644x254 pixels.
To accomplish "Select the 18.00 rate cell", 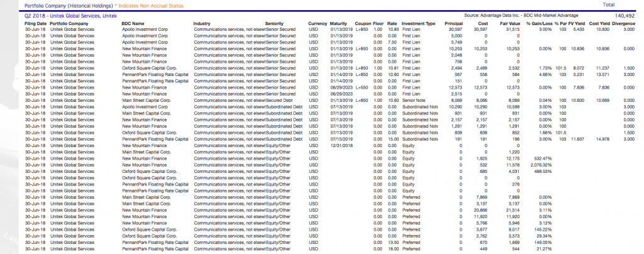I will click(392, 249).
